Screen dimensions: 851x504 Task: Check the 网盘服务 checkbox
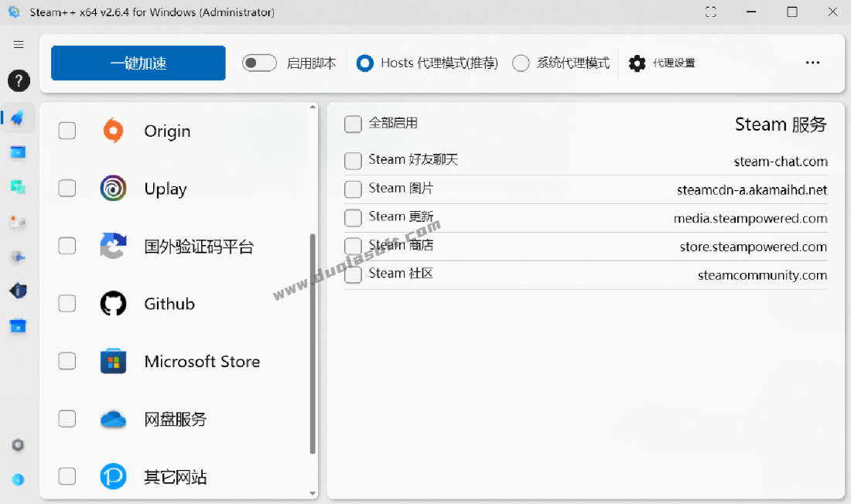pos(67,419)
